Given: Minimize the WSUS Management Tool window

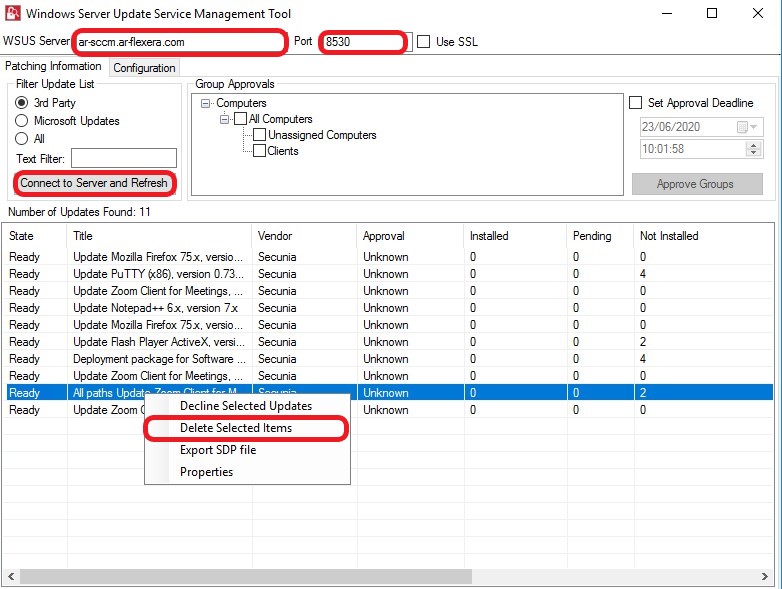Looking at the screenshot, I should 667,13.
